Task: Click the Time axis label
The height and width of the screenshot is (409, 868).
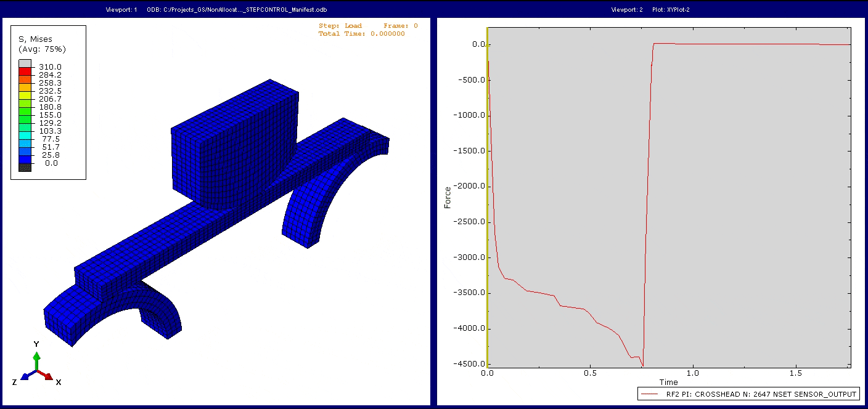Action: coord(669,382)
